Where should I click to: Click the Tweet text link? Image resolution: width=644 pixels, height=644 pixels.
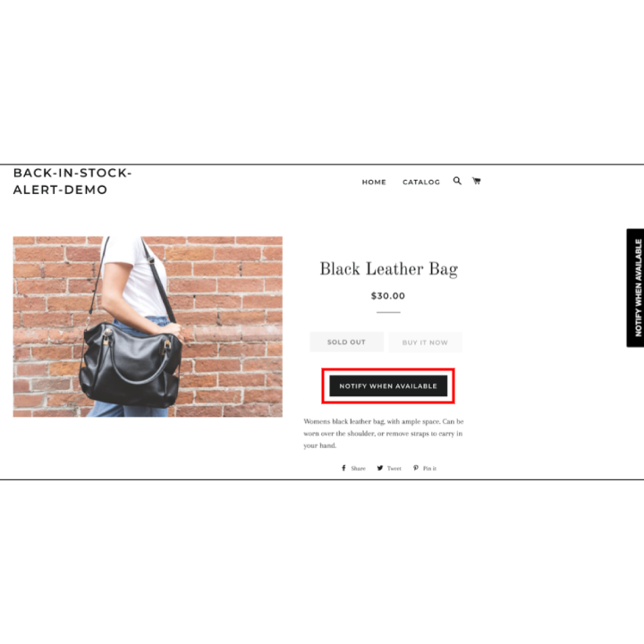[394, 468]
